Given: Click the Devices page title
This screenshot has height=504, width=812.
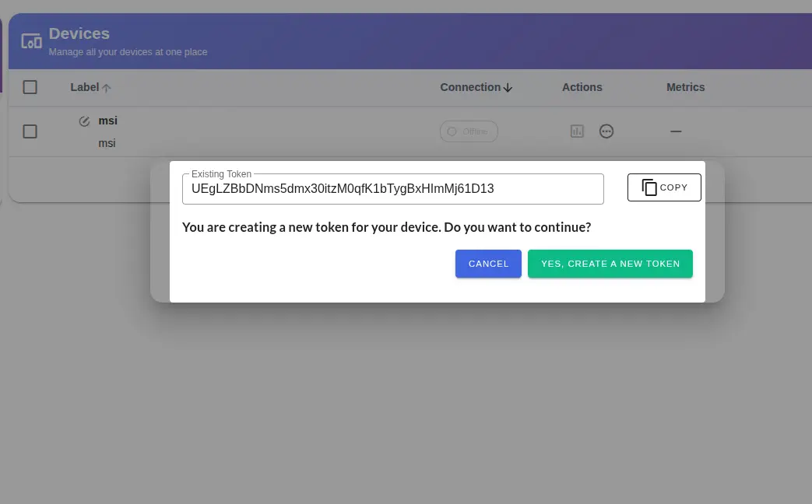Looking at the screenshot, I should [x=79, y=33].
